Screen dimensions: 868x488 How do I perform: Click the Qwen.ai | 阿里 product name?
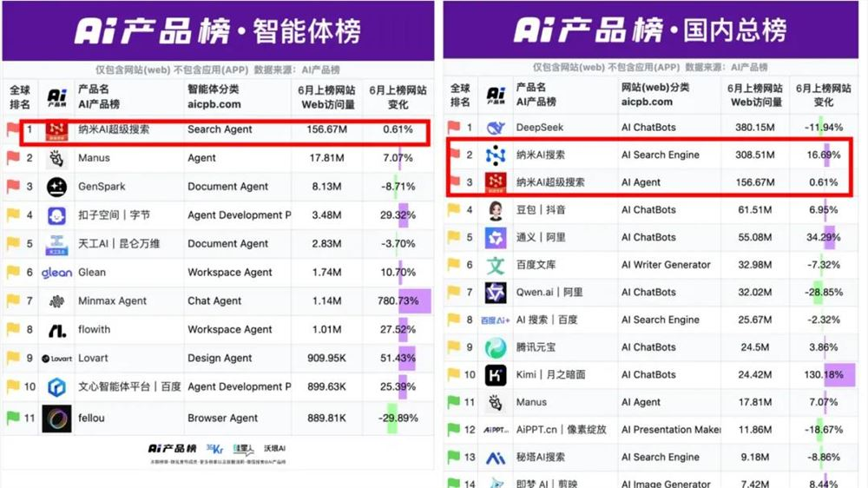tap(549, 293)
